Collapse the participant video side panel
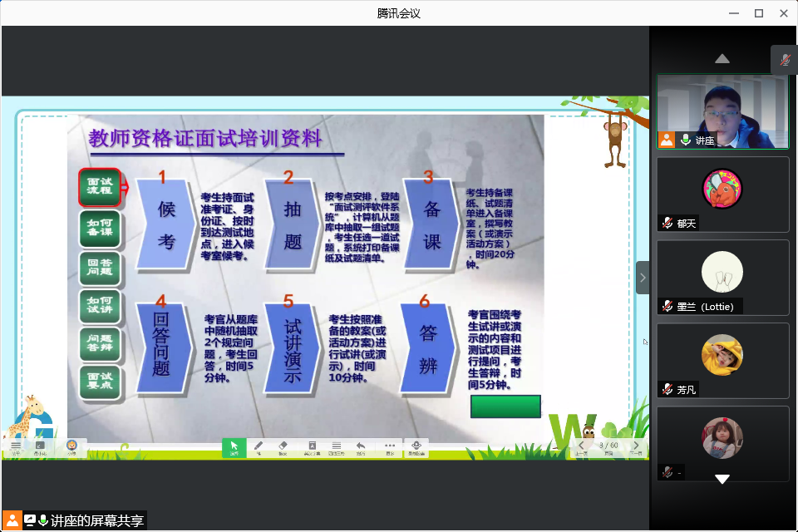 (642, 278)
